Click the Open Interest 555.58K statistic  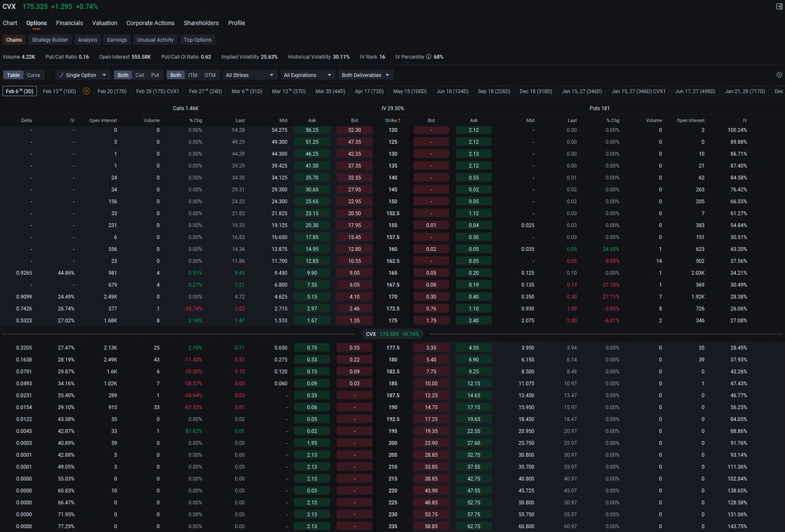[x=125, y=57]
